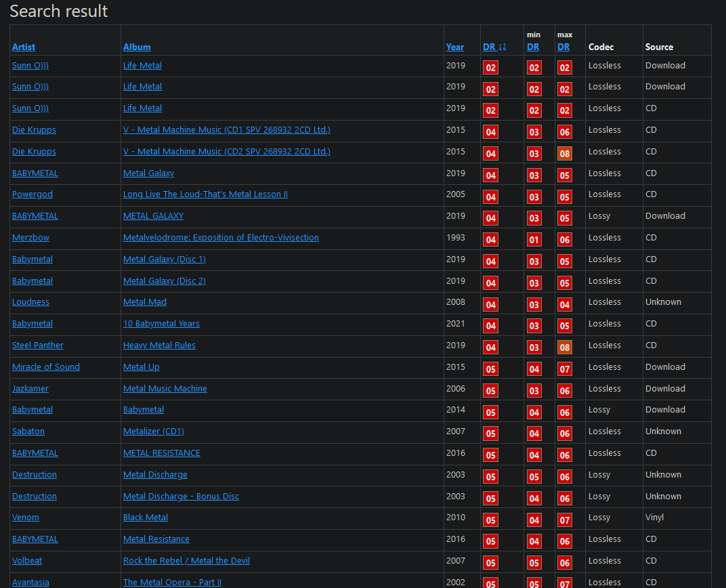Open the Babymetal self-titled album link
The height and width of the screenshot is (588, 726).
pyautogui.click(x=143, y=410)
